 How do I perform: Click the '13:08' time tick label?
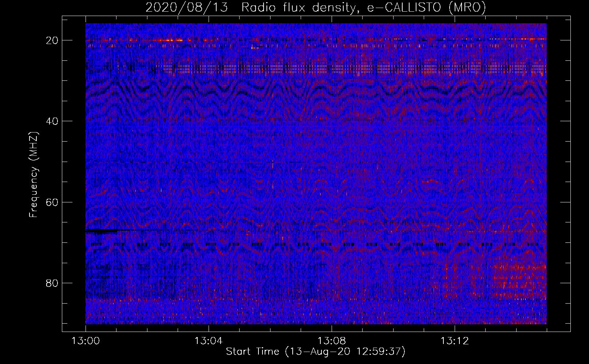tap(332, 341)
